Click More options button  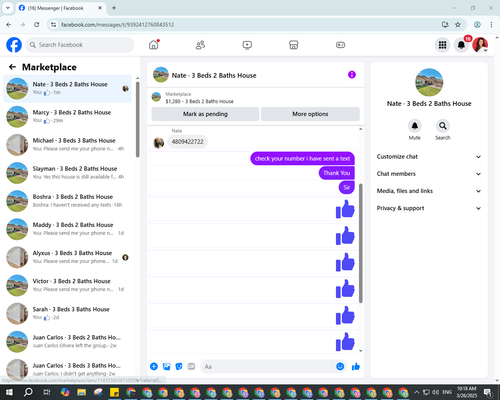click(x=310, y=114)
